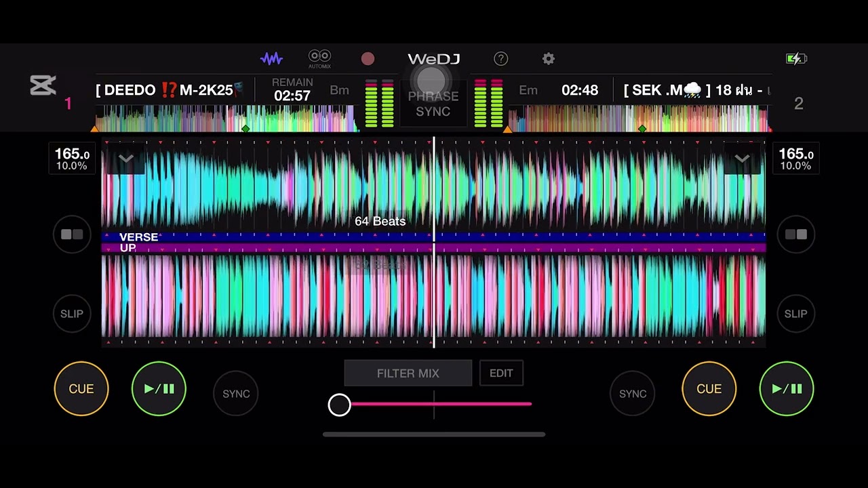The height and width of the screenshot is (488, 868).
Task: Hit the CUE button on deck 1
Action: [x=81, y=388]
